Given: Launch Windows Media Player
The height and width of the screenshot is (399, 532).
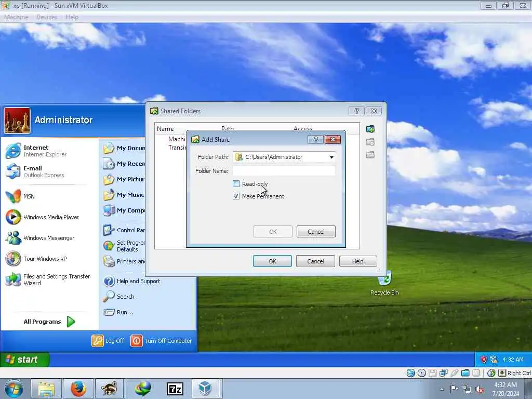Looking at the screenshot, I should click(x=43, y=217).
